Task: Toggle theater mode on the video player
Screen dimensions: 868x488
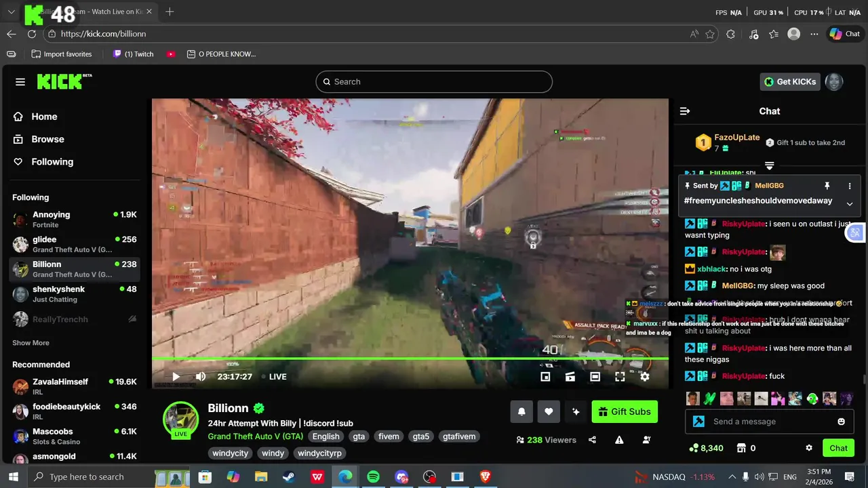Action: (595, 377)
